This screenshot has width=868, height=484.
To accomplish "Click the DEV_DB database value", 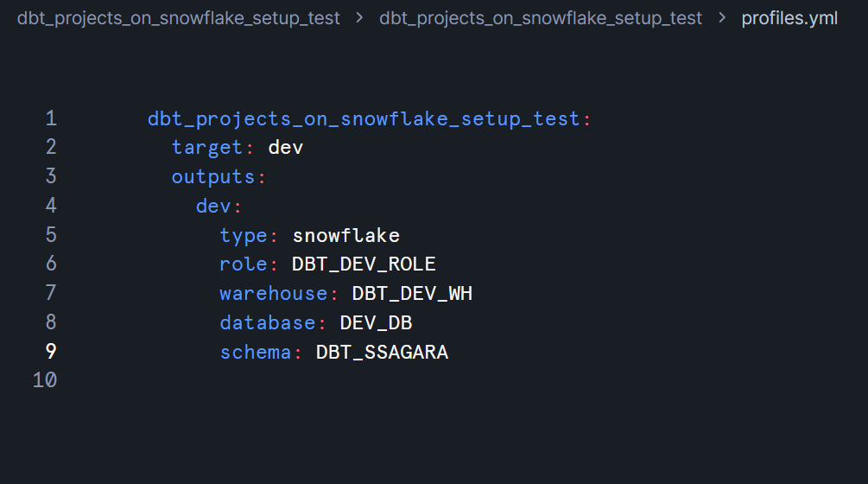I will pyautogui.click(x=376, y=323).
